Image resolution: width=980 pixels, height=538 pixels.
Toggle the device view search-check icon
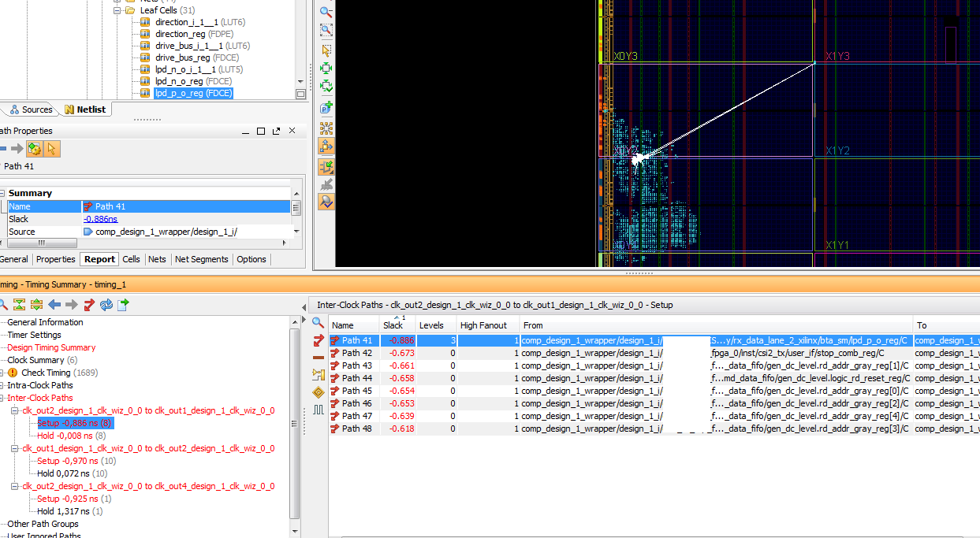326,202
